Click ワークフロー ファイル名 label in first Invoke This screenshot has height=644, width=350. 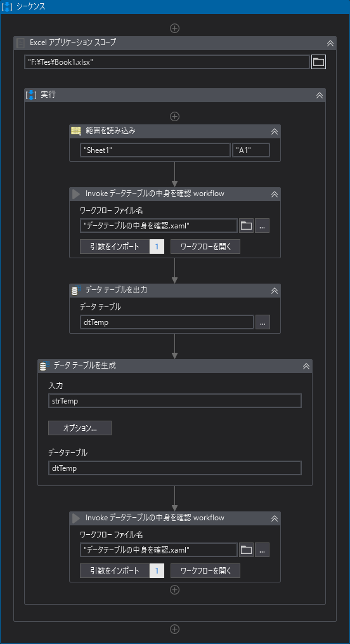(111, 210)
